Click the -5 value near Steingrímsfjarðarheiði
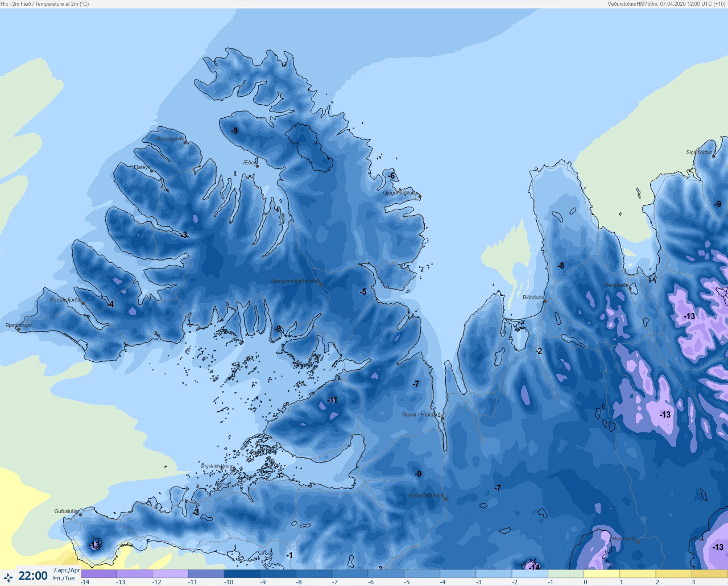Image resolution: width=728 pixels, height=586 pixels. pyautogui.click(x=363, y=292)
